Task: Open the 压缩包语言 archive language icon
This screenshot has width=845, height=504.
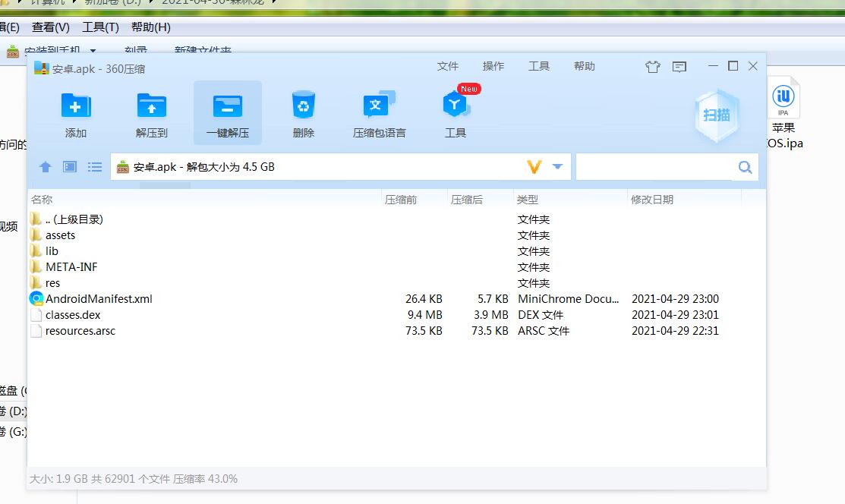Action: click(379, 107)
